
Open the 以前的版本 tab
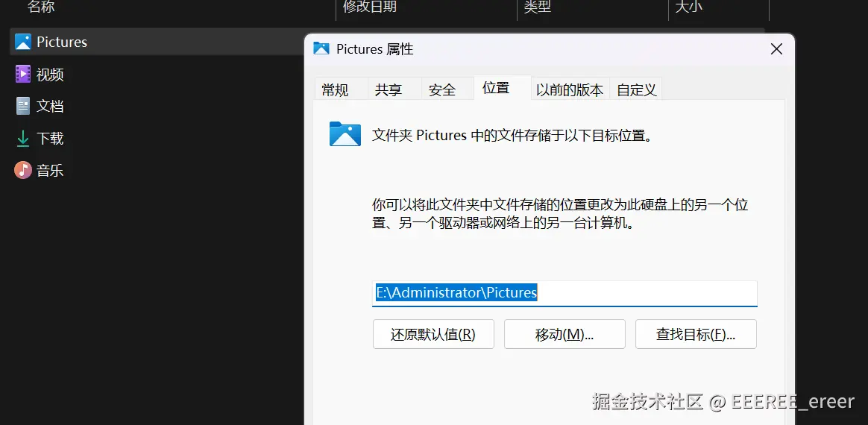(x=570, y=90)
